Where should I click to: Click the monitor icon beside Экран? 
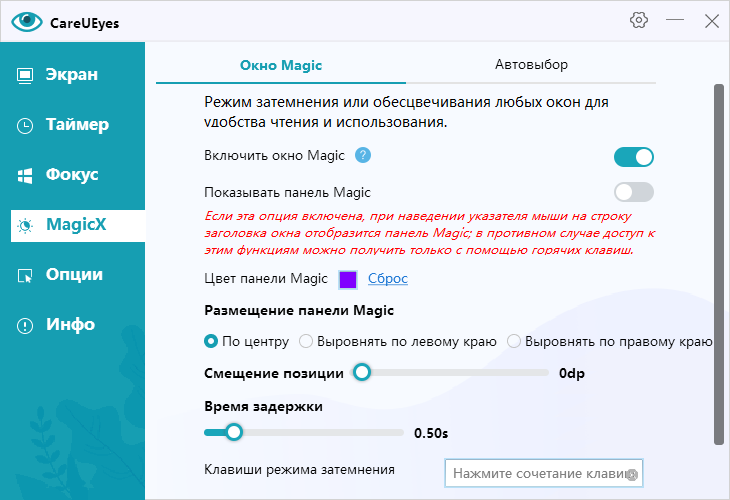pos(25,75)
